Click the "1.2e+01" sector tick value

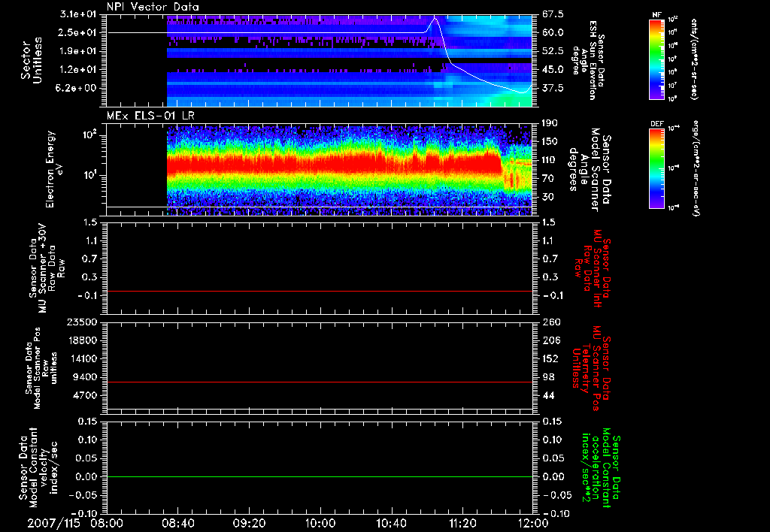coord(78,70)
